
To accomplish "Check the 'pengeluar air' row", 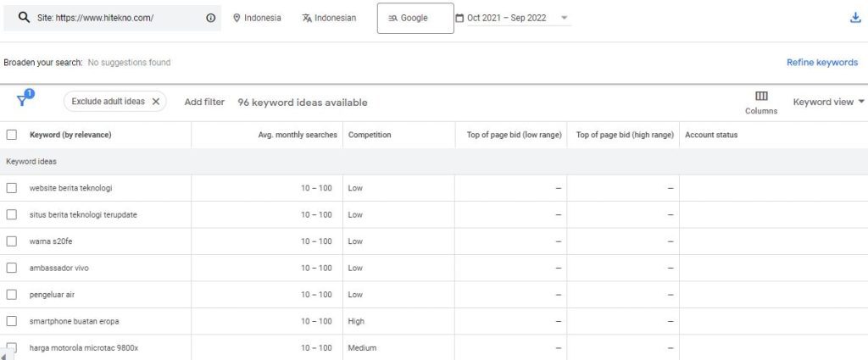I will click(12, 295).
